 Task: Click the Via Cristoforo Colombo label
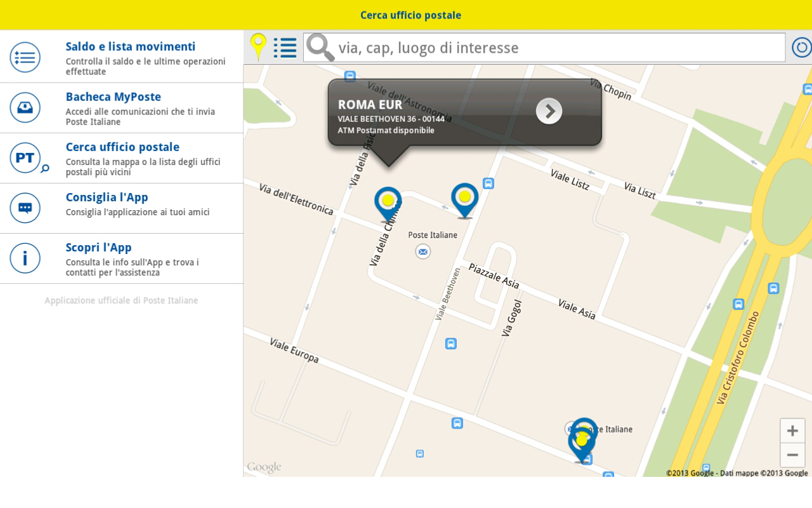(737, 358)
